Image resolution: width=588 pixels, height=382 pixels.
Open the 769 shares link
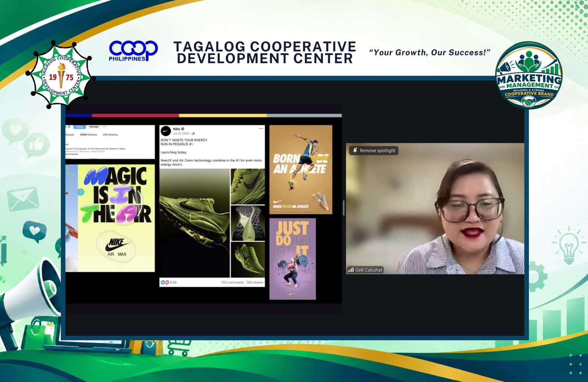pos(255,282)
